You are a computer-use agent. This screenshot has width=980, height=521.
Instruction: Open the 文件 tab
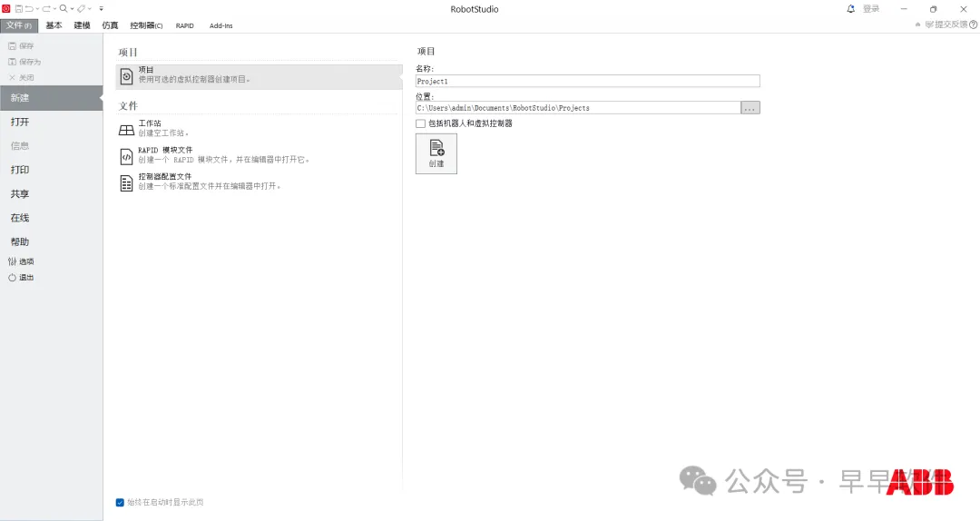click(x=19, y=25)
